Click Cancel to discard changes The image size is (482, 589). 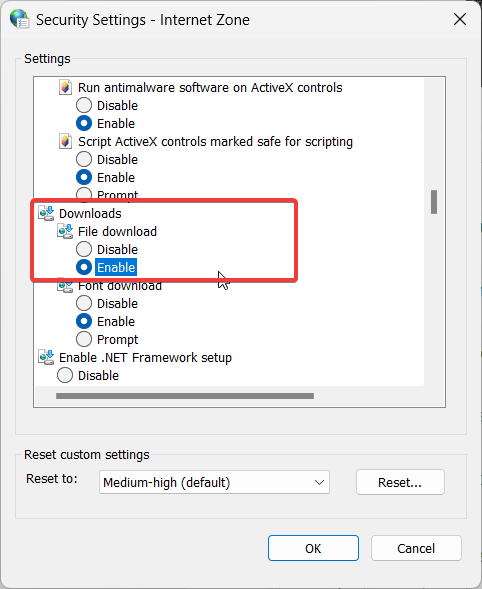click(416, 548)
